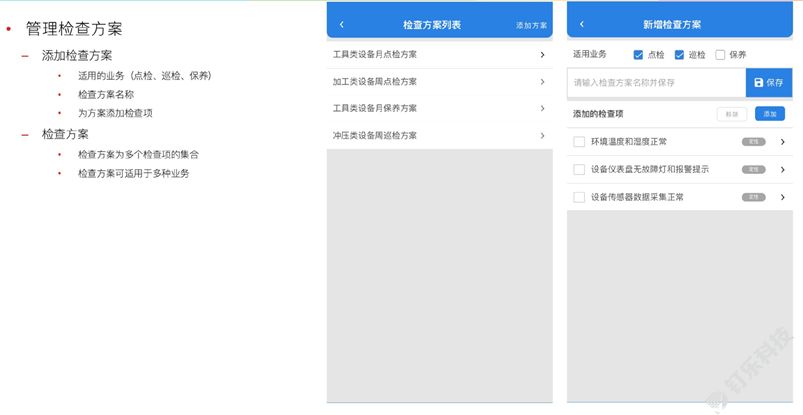Click 环境温度和湿度正常 item text
Viewport: 803px width, 415px height.
pos(629,142)
